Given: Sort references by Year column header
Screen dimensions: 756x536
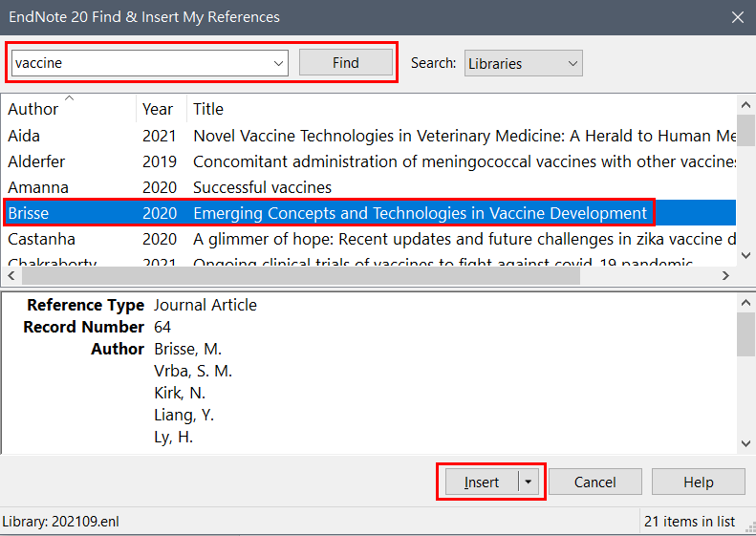Looking at the screenshot, I should (x=162, y=109).
